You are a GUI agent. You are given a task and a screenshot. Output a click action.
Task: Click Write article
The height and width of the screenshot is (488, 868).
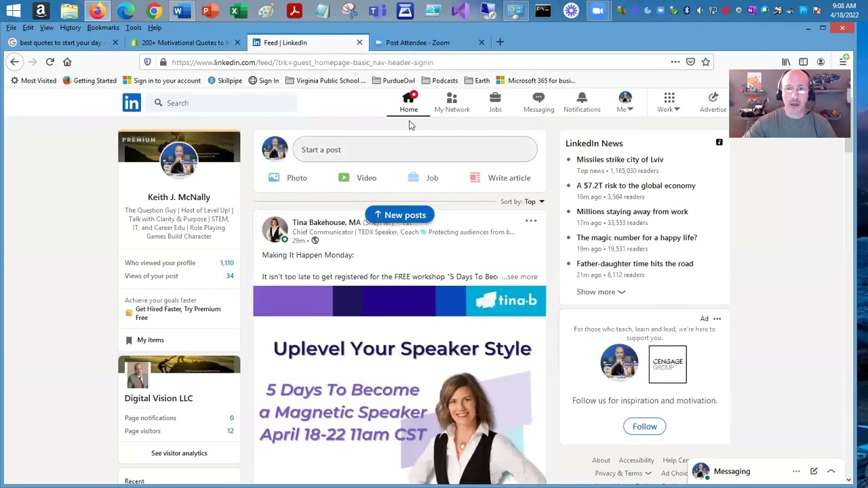point(500,178)
